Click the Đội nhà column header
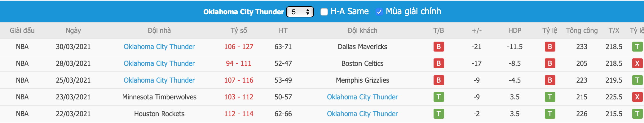Screen dimensions: 644x123 (x=159, y=30)
